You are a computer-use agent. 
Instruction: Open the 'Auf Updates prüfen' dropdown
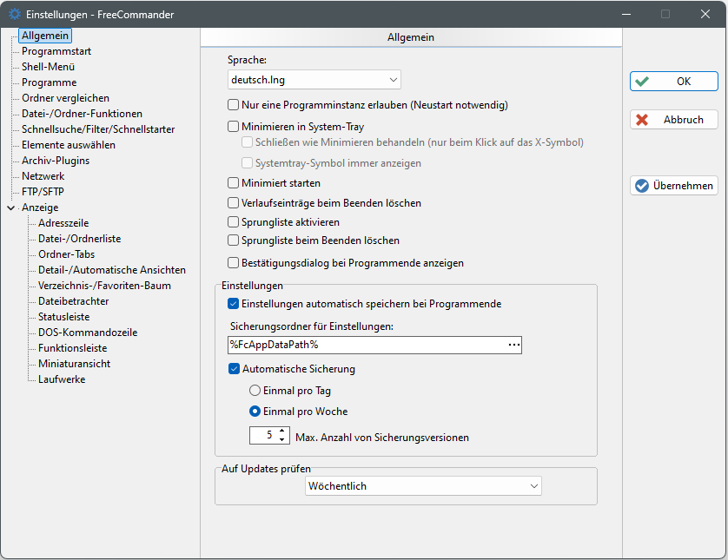(423, 486)
